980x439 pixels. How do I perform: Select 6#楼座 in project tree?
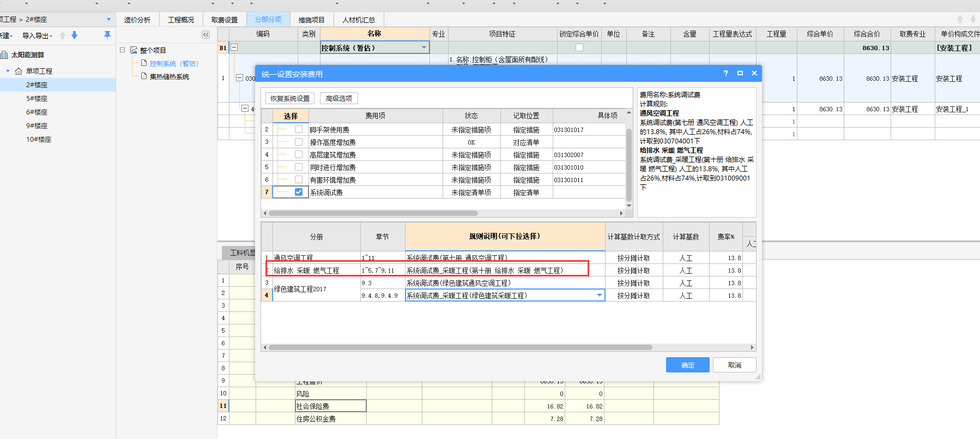pyautogui.click(x=37, y=112)
